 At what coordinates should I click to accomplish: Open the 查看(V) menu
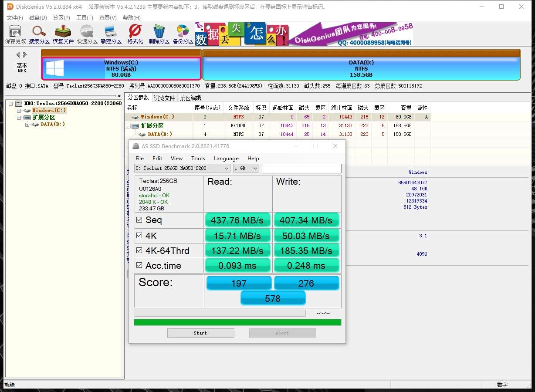(x=108, y=18)
